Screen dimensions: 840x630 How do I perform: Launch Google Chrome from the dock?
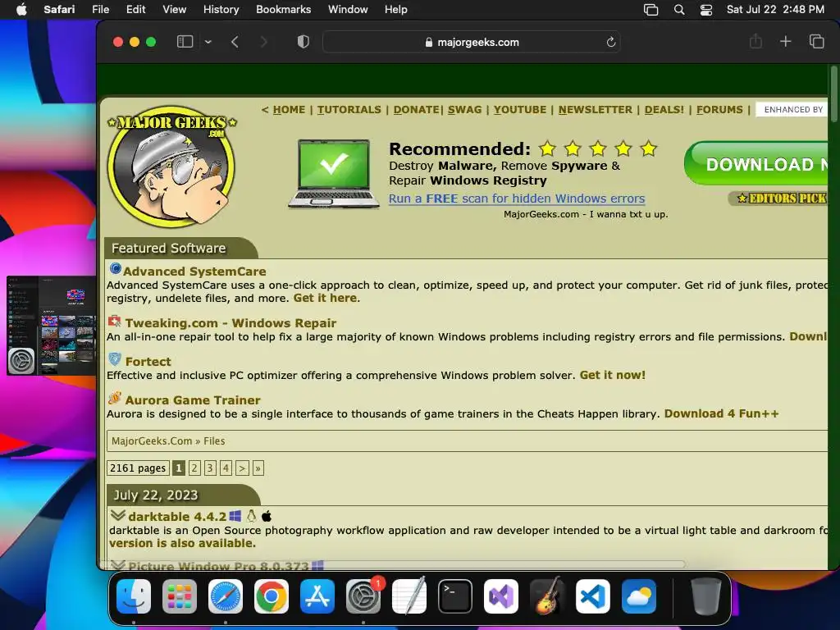(x=271, y=596)
